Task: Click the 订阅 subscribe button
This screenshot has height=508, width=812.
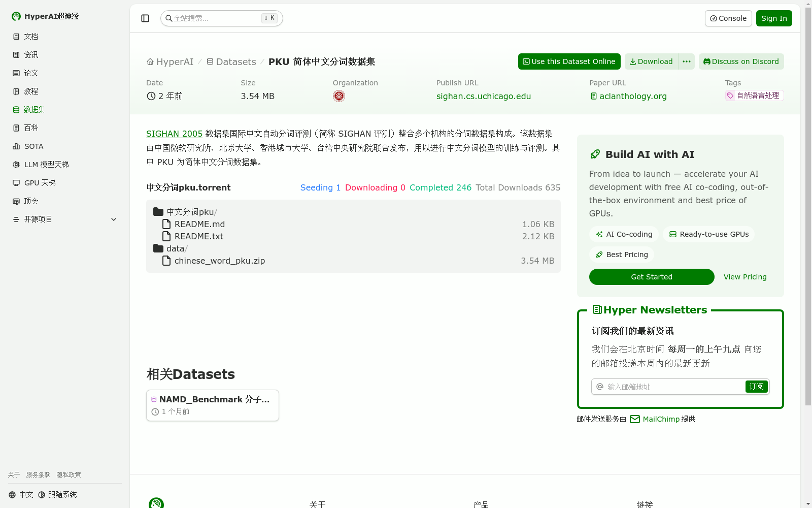Action: click(x=757, y=387)
